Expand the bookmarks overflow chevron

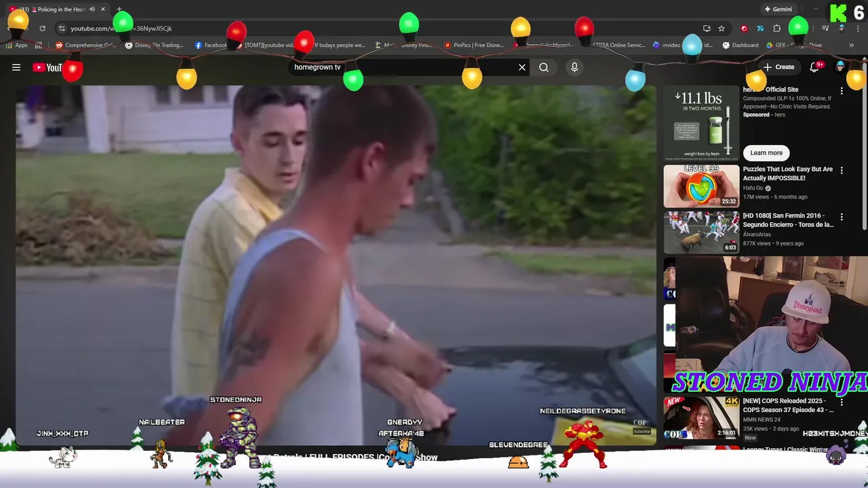[x=851, y=45]
